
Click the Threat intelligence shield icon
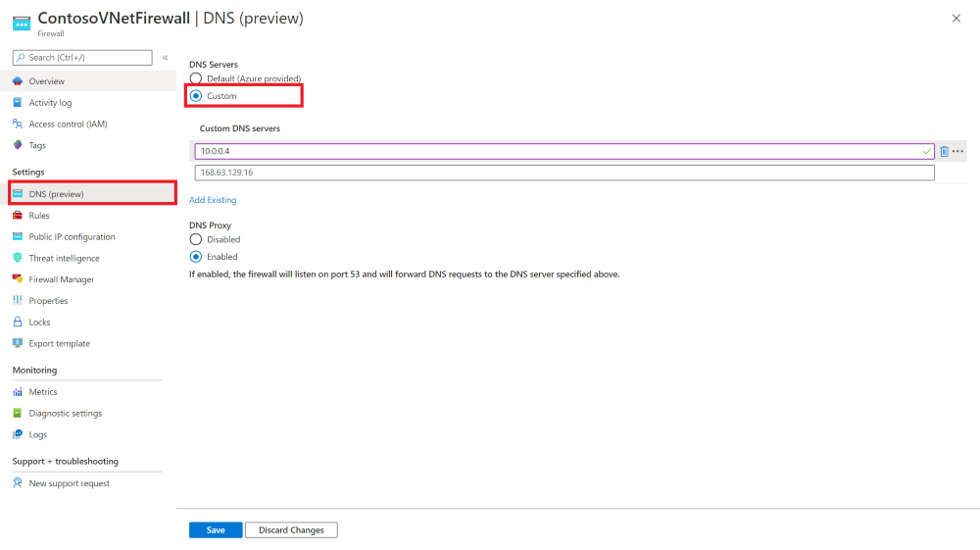tap(18, 258)
